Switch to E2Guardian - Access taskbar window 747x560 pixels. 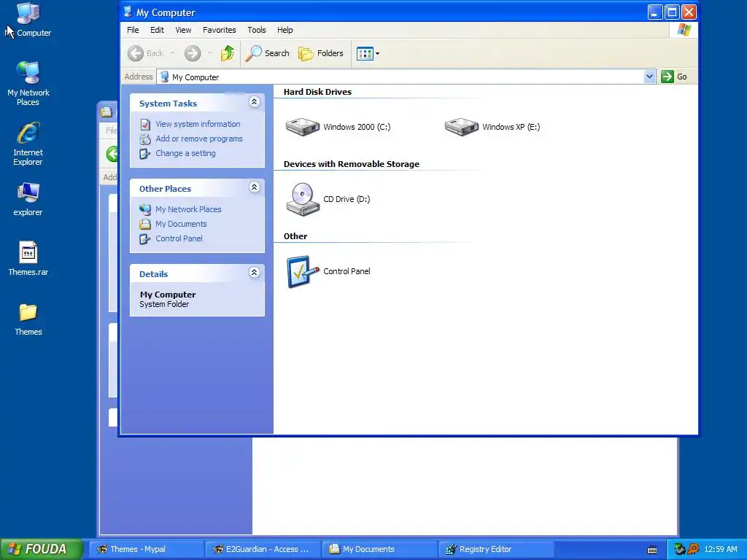[x=263, y=549]
